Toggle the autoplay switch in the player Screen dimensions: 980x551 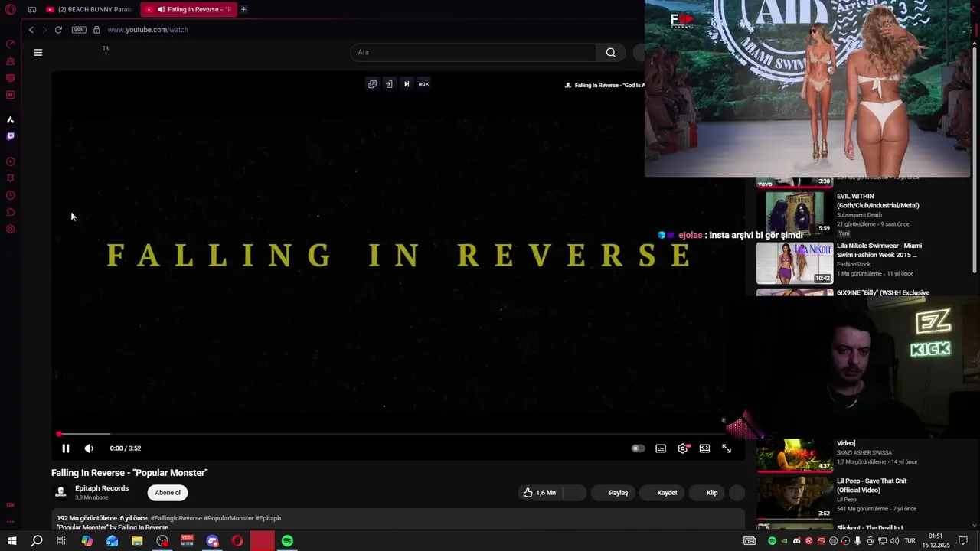638,448
